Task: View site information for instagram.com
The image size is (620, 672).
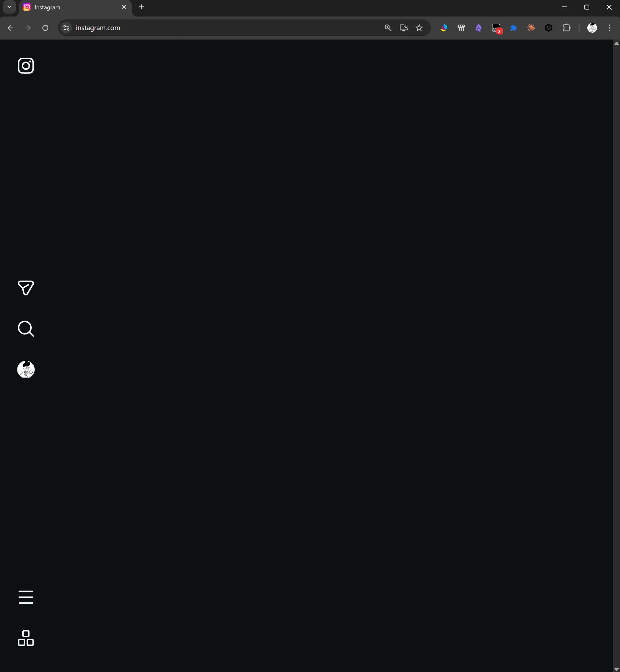Action: [66, 28]
